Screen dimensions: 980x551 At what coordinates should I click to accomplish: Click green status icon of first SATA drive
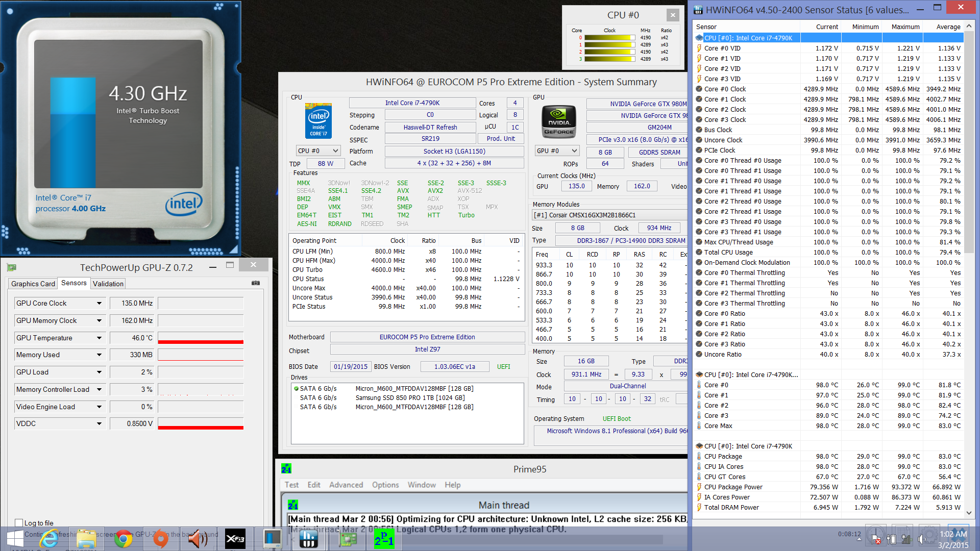296,388
